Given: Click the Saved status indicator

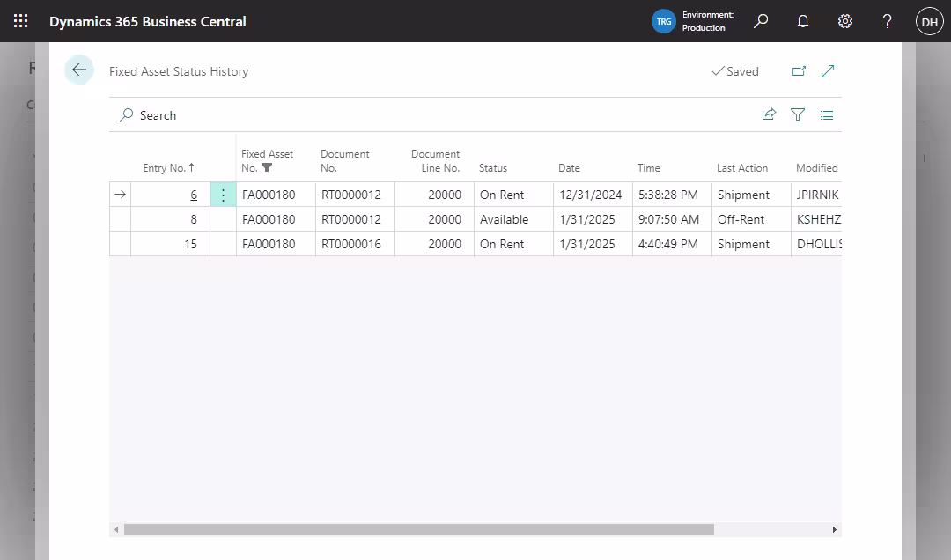Looking at the screenshot, I should 735,71.
